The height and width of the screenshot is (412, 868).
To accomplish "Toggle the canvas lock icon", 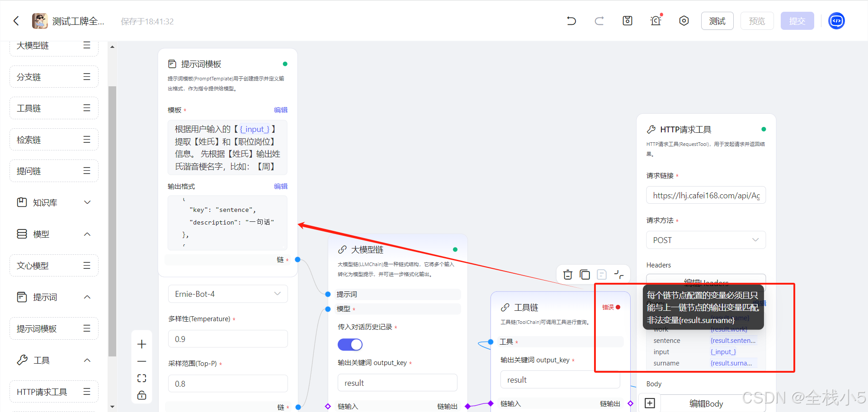I will [x=142, y=395].
